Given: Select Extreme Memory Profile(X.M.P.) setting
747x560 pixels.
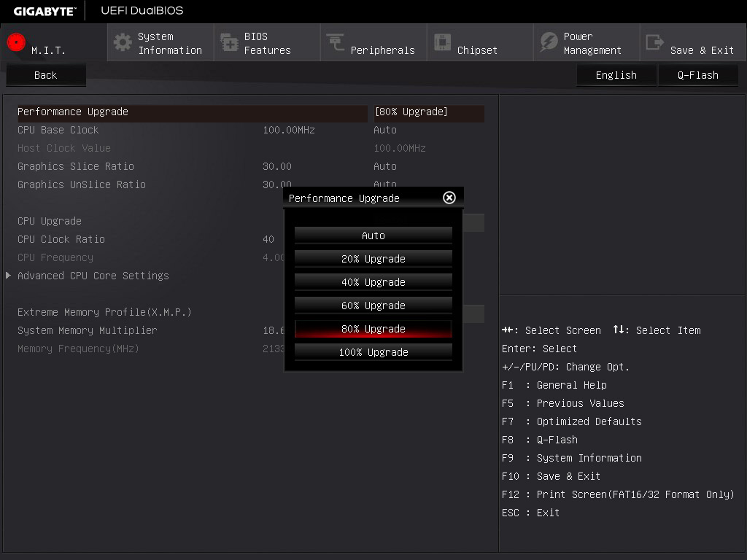Looking at the screenshot, I should coord(104,312).
